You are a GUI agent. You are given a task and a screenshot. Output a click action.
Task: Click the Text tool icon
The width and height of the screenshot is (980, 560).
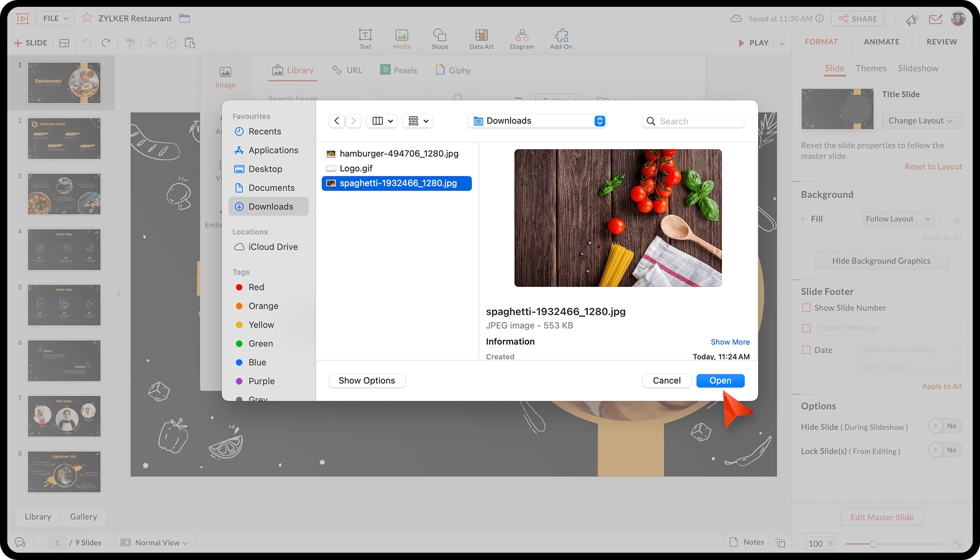tap(365, 35)
